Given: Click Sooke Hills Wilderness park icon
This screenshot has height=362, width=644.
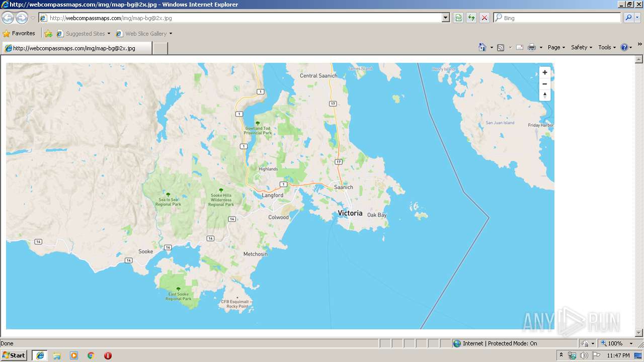Looking at the screenshot, I should pyautogui.click(x=221, y=190).
